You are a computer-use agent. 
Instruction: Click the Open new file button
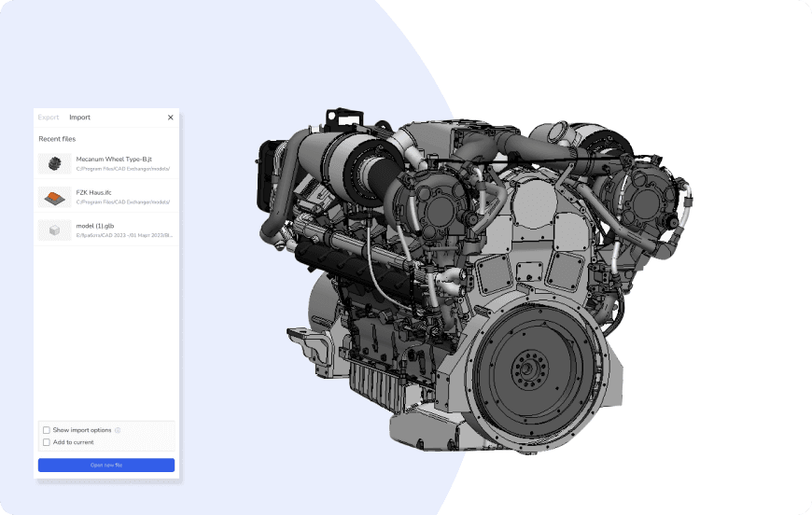click(x=106, y=465)
